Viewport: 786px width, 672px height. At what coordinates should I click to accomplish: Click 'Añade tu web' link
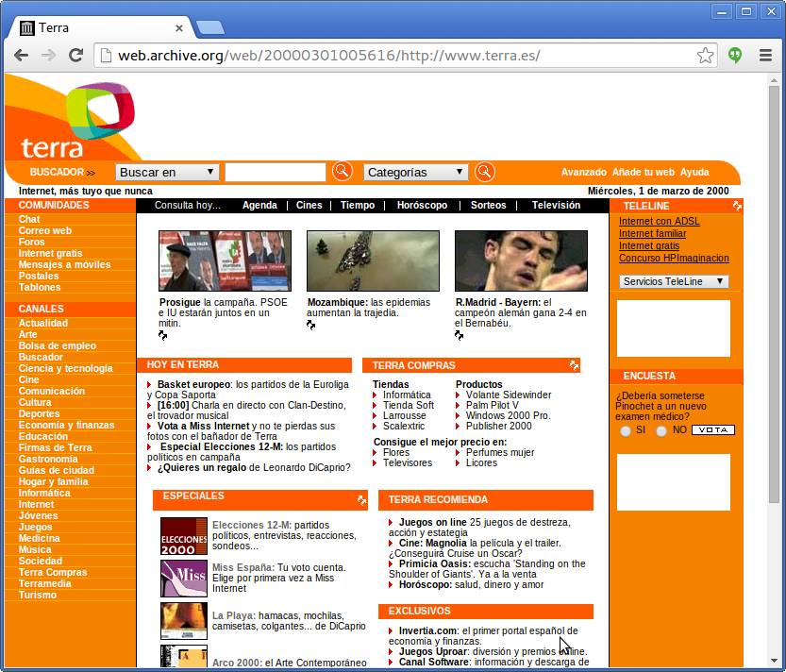[644, 172]
